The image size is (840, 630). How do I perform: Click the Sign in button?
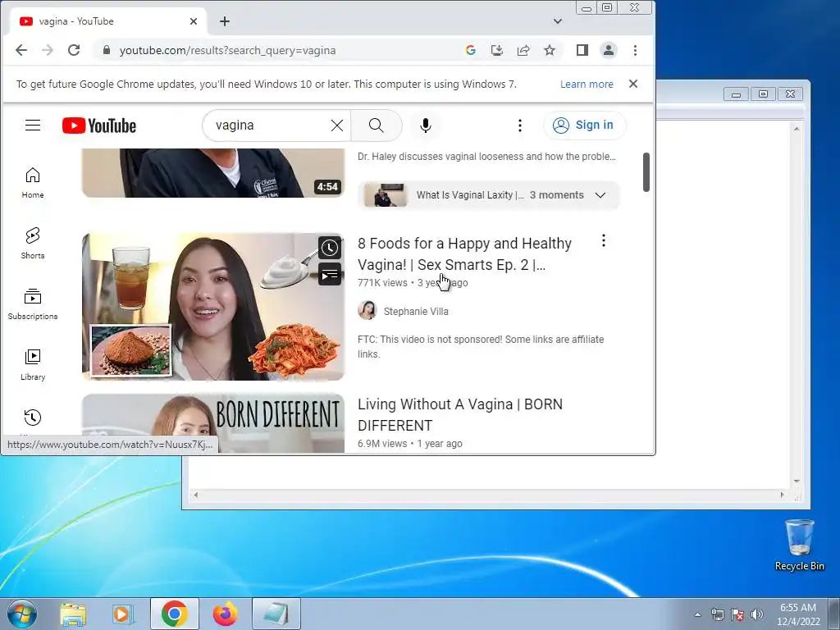[x=584, y=126]
